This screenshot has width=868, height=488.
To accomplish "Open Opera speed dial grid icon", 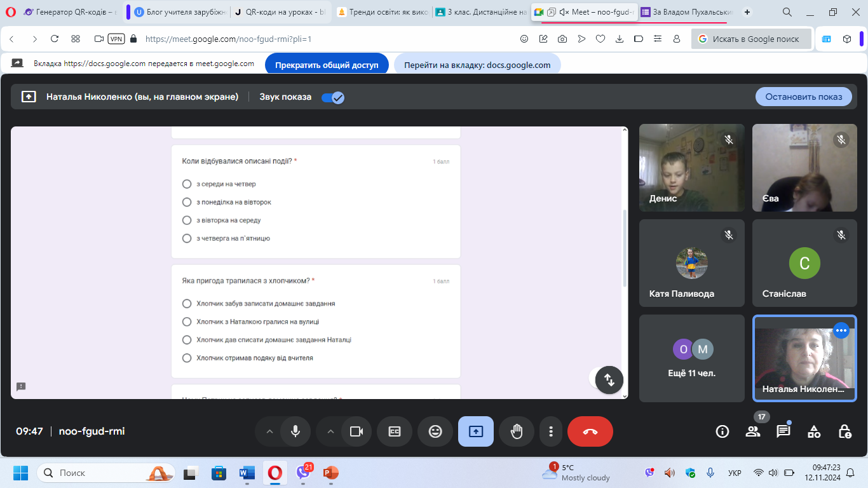I will pos(76,39).
